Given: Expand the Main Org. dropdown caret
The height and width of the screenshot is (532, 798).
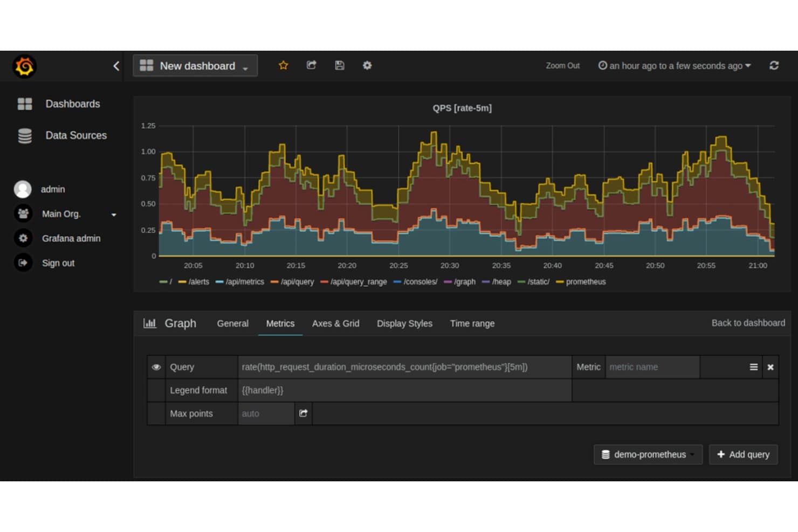Looking at the screenshot, I should point(114,215).
